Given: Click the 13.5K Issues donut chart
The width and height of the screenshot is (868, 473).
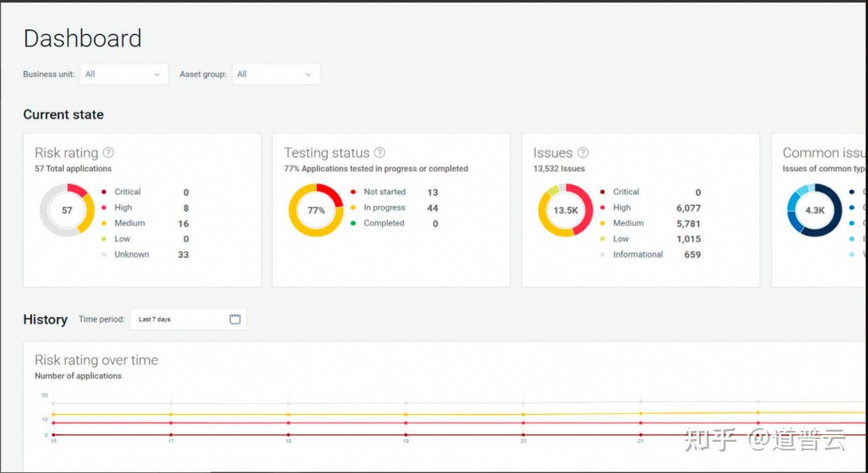Looking at the screenshot, I should click(x=566, y=210).
